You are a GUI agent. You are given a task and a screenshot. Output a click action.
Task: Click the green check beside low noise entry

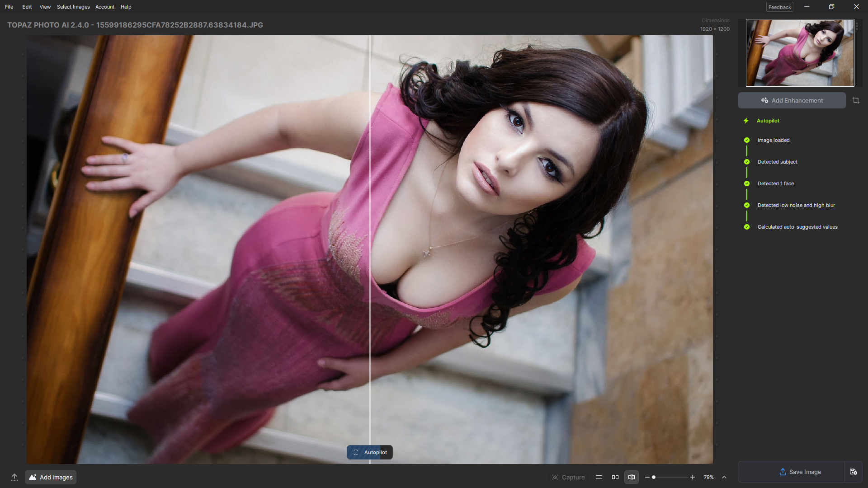pos(747,205)
